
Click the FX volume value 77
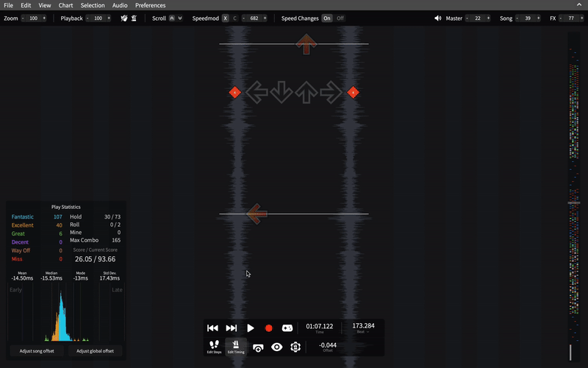571,18
